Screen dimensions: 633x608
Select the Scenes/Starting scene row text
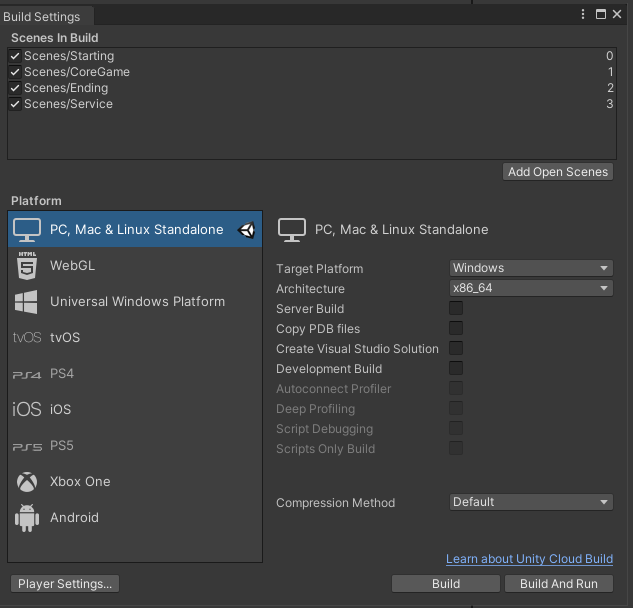point(69,56)
